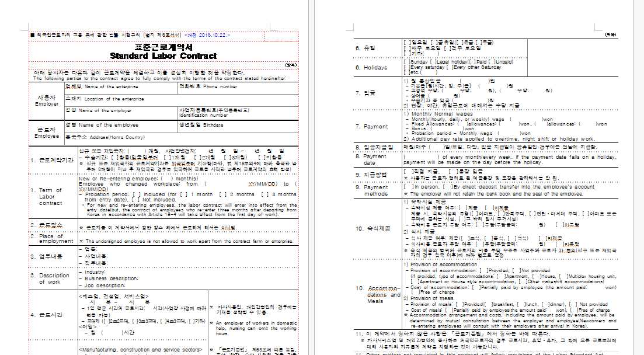This screenshot has height=355, width=644.
Task: Click the 'Name of the enterprise' field
Action: (x=121, y=88)
